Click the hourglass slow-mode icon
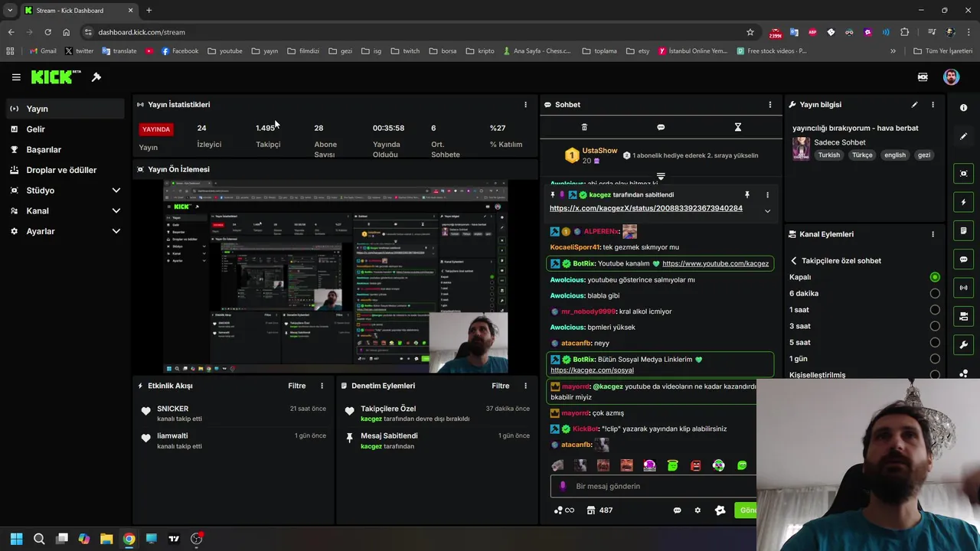The height and width of the screenshot is (551, 980). pos(738,127)
